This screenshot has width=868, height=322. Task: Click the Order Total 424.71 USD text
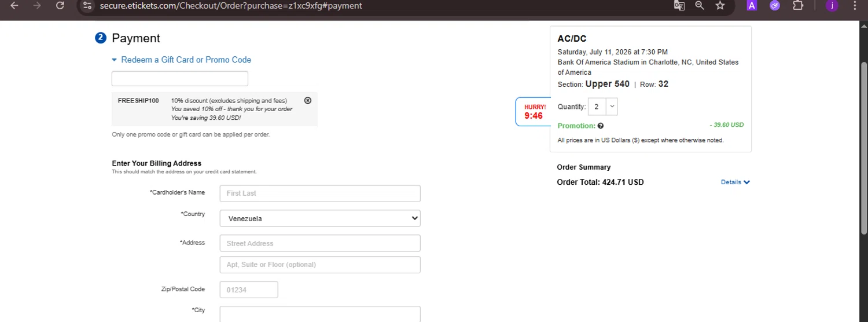(600, 182)
